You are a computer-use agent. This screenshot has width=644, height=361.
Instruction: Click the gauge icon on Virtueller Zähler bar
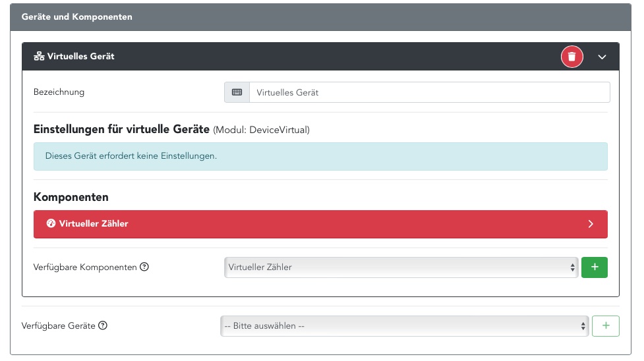pyautogui.click(x=51, y=224)
